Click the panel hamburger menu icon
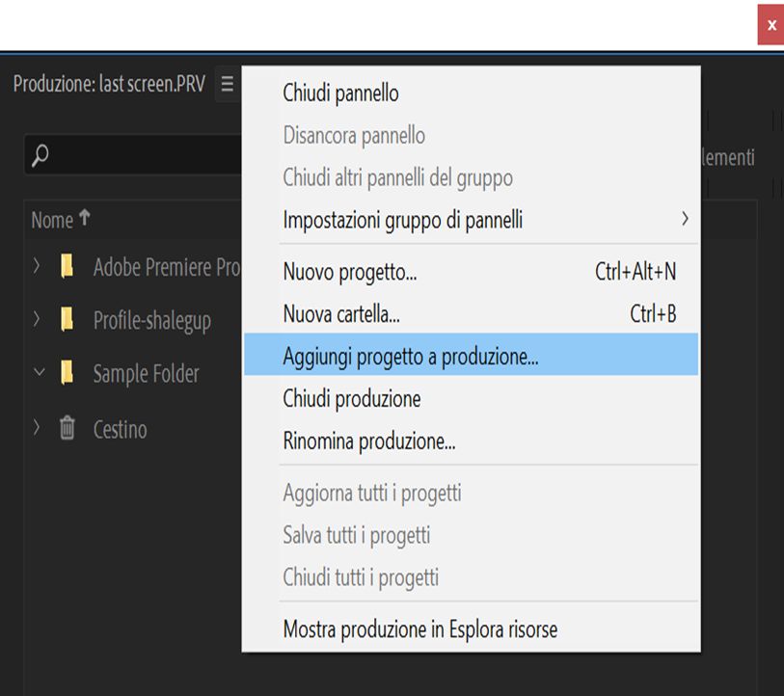The height and width of the screenshot is (696, 784). point(227,84)
